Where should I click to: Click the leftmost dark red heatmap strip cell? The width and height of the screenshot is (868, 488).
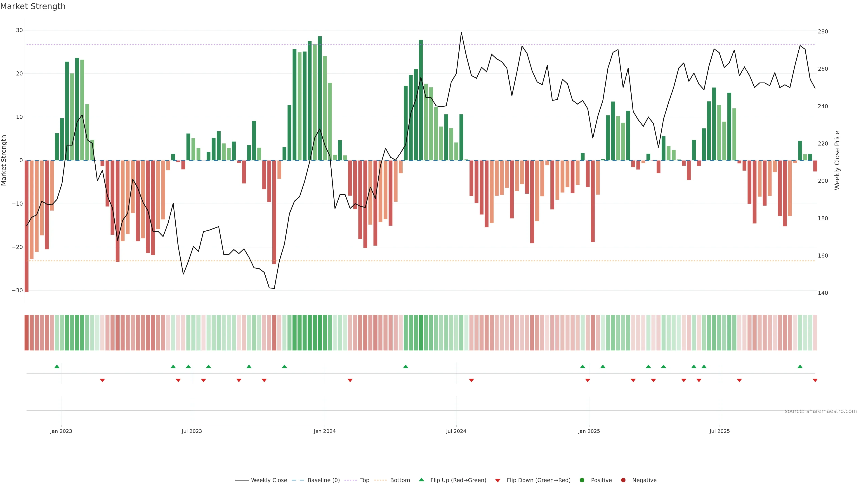coord(26,332)
